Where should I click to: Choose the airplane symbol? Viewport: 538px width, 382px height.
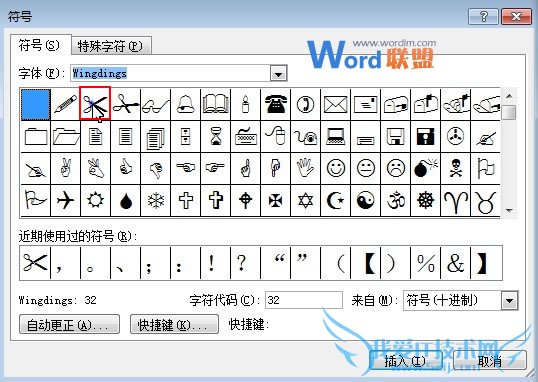66,200
